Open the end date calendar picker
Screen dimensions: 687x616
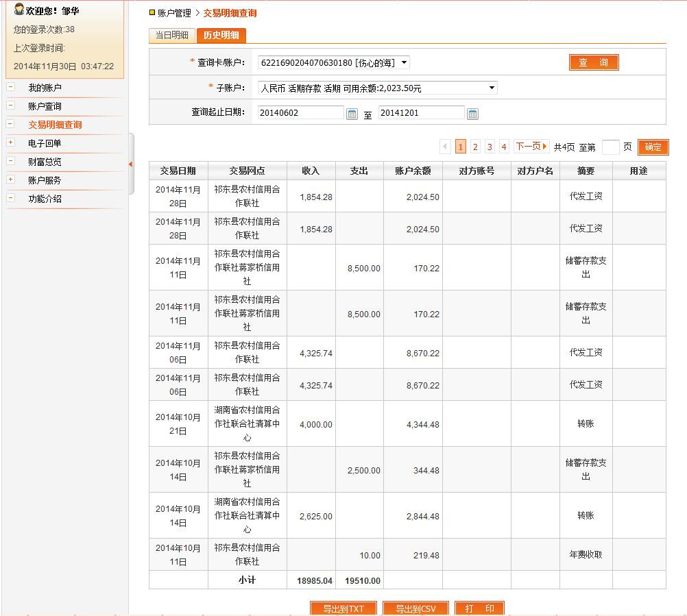472,114
